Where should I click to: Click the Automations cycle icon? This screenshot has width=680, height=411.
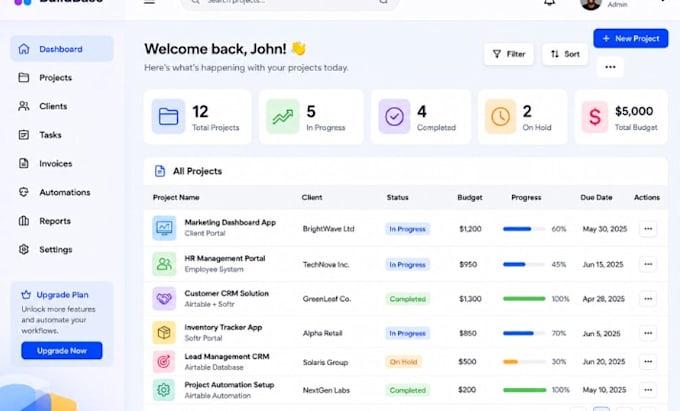24,192
